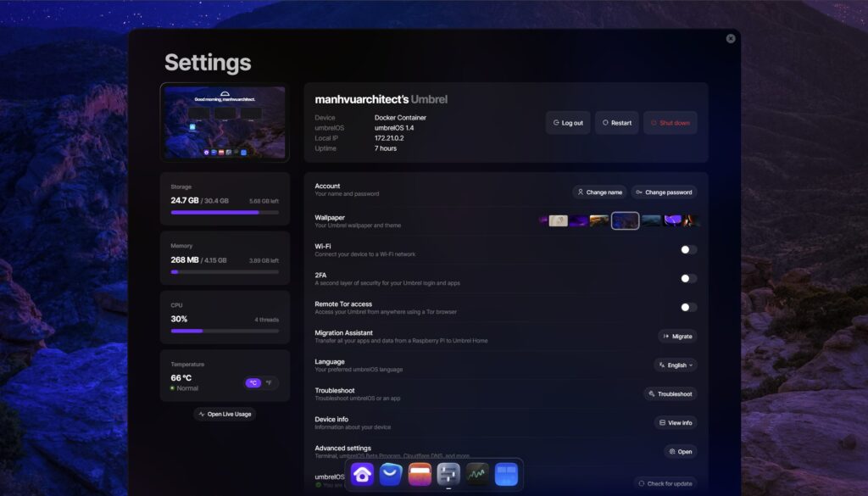Image resolution: width=868 pixels, height=496 pixels.
Task: Restart the Umbrel device
Action: pyautogui.click(x=616, y=123)
